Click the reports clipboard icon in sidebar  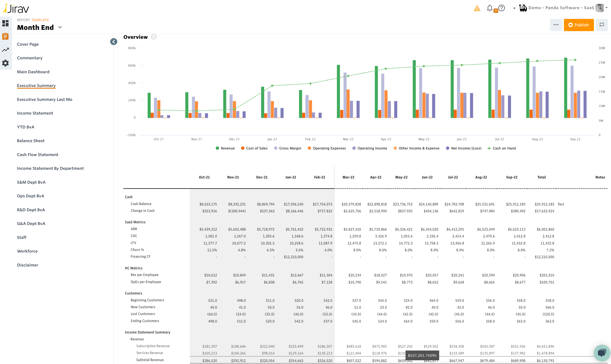point(5,36)
